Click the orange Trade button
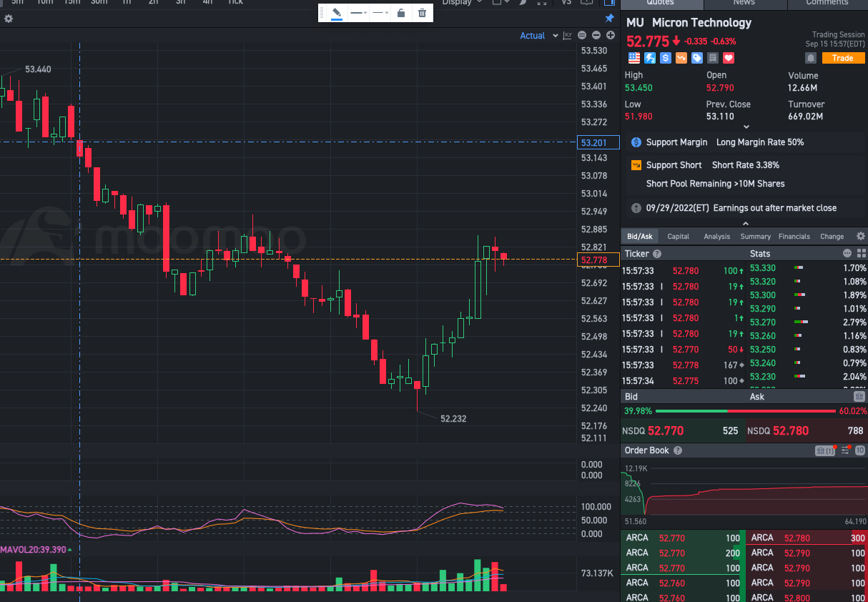This screenshot has height=602, width=868. tap(842, 58)
